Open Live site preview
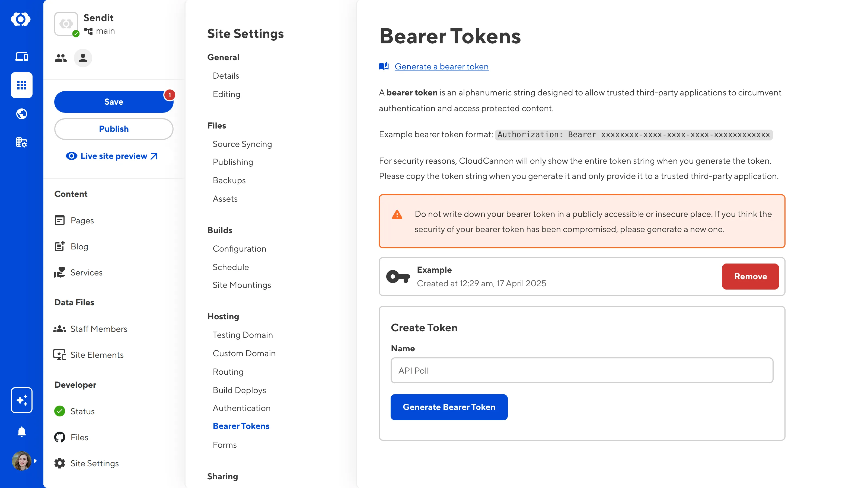Image resolution: width=868 pixels, height=488 pixels. [x=112, y=156]
